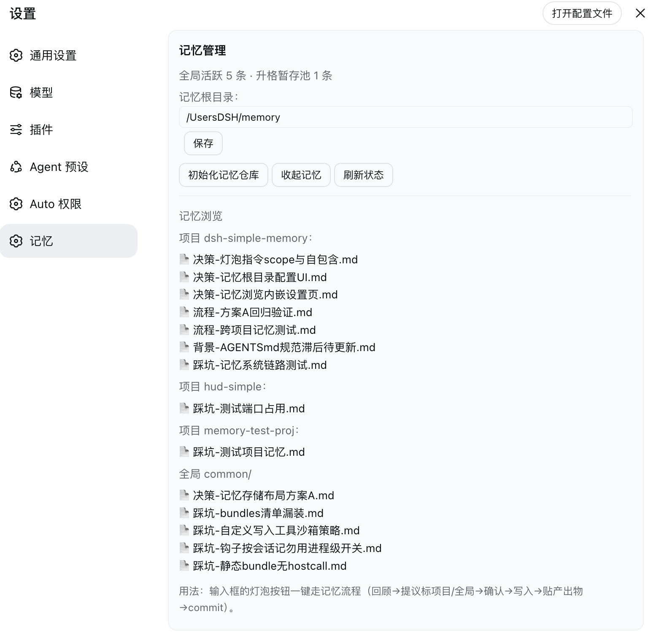Viewport: 648px width, 644px height.
Task: Collapse memory list with 收起记忆
Action: 301,175
